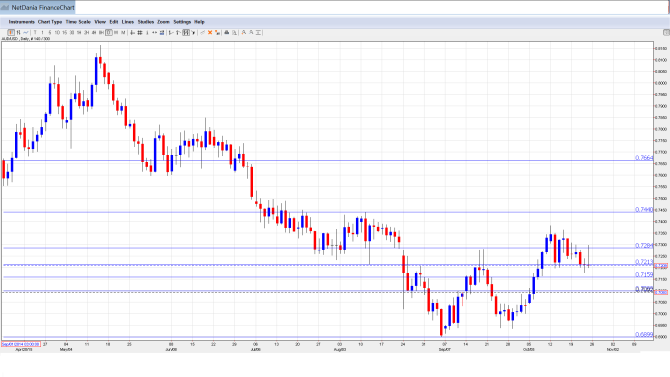Click the print chart icon
Viewport: 670px width, 377px height.
[226, 32]
